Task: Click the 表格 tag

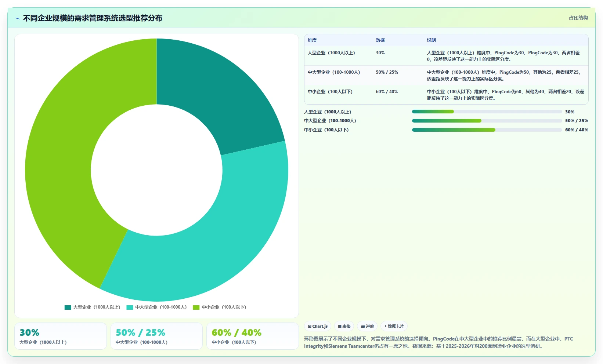Action: pyautogui.click(x=344, y=326)
